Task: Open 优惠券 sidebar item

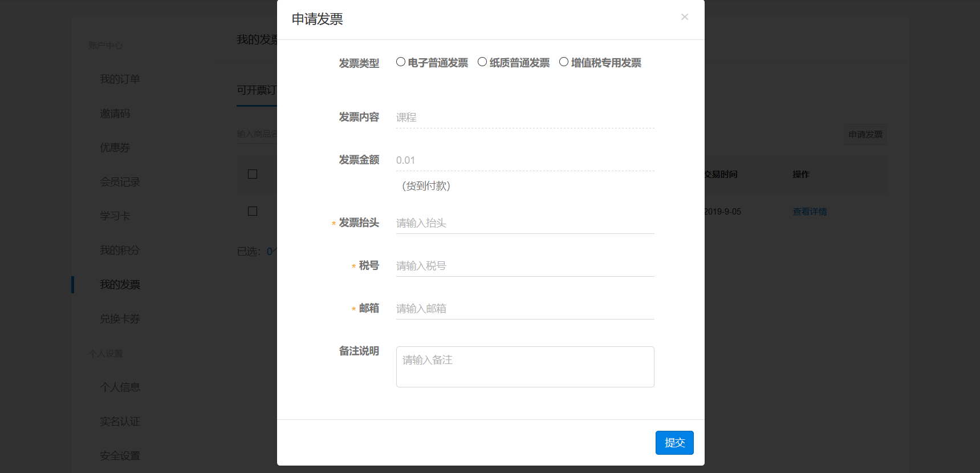Action: [115, 148]
